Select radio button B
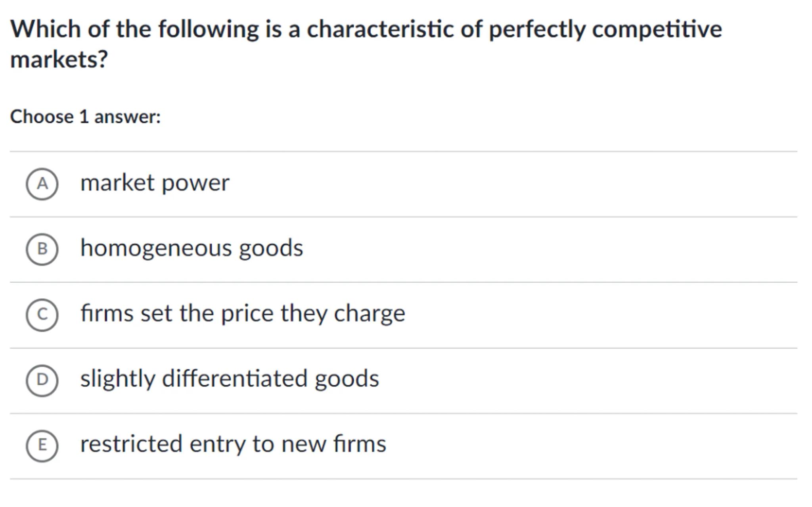The image size is (812, 507). click(x=42, y=249)
